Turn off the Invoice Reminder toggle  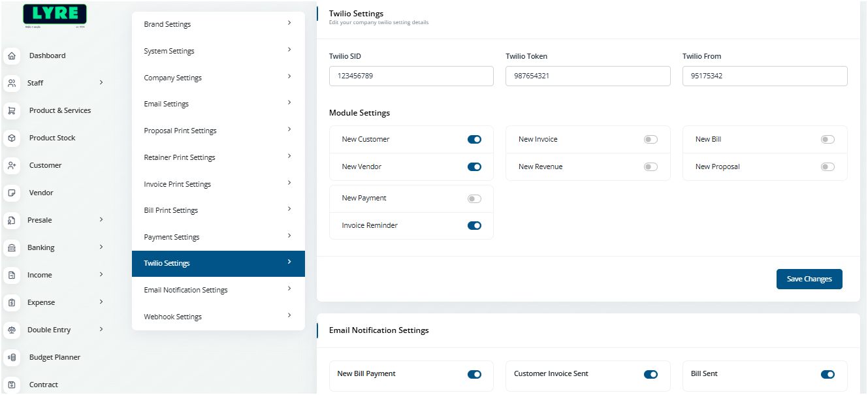coord(474,226)
